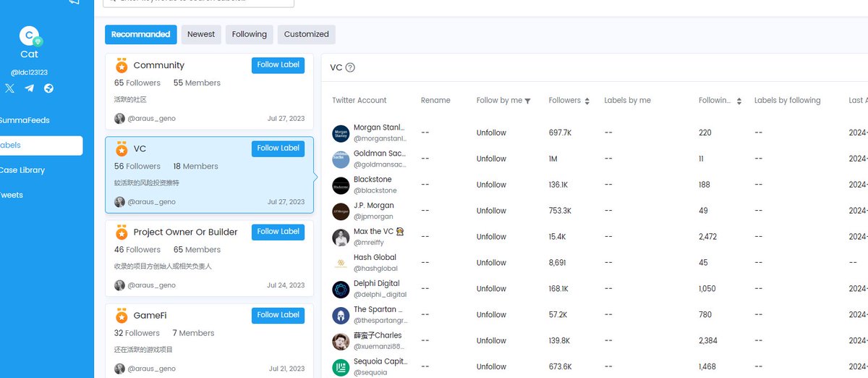Viewport: 868px width, 378px height.
Task: Click the globe website icon in sidebar
Action: (x=48, y=88)
